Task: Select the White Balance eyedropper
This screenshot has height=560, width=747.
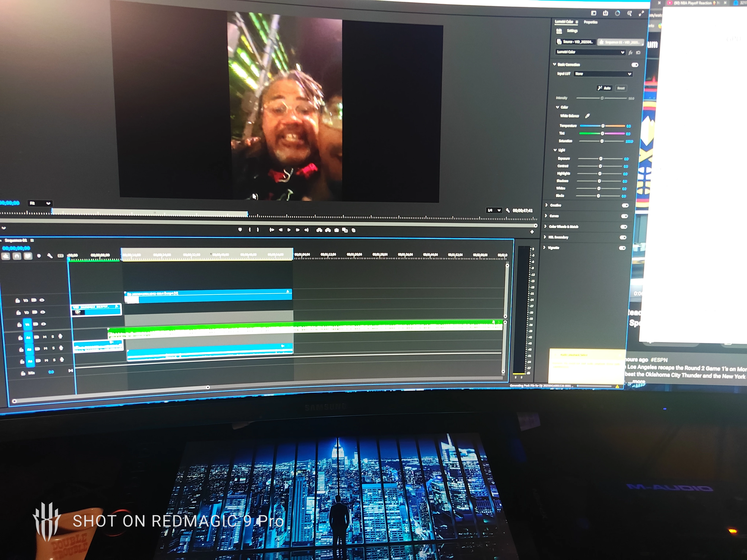Action: click(588, 116)
